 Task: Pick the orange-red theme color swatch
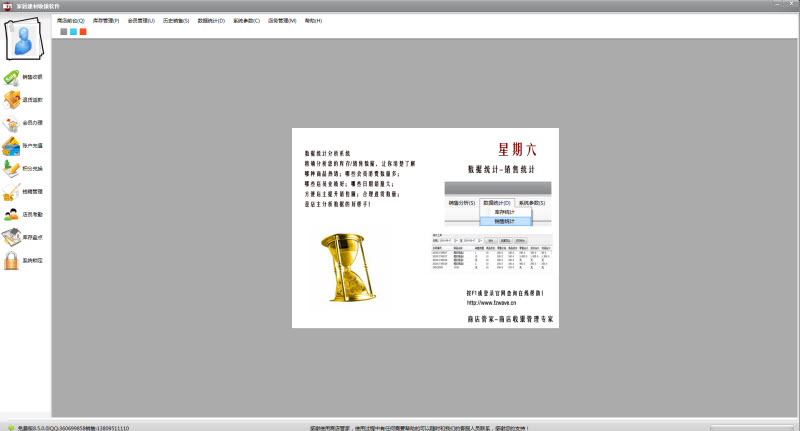point(83,32)
